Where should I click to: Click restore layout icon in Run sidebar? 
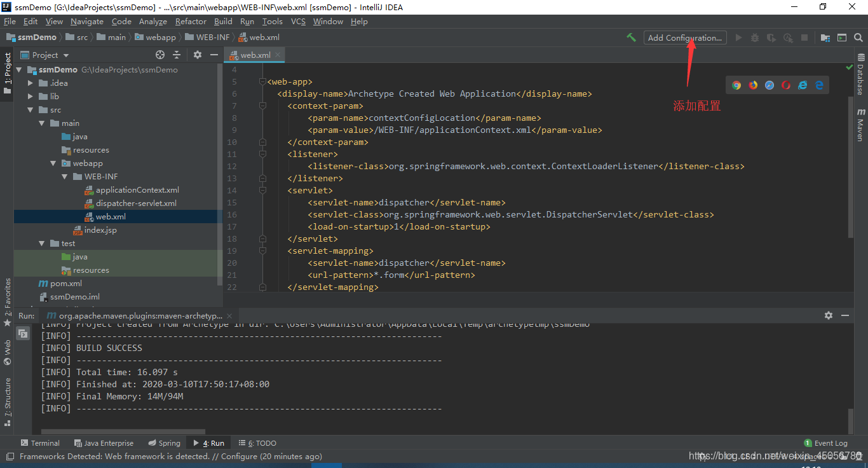click(x=23, y=333)
